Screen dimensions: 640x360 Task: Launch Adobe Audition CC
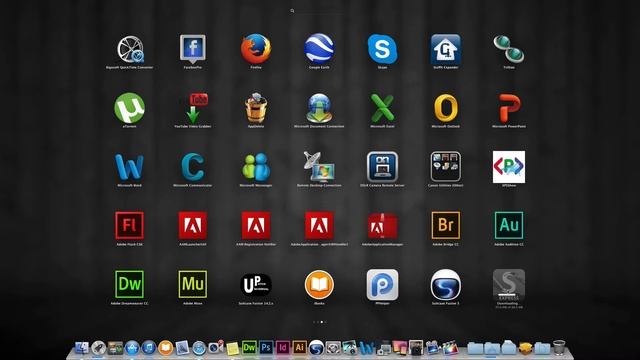509,225
